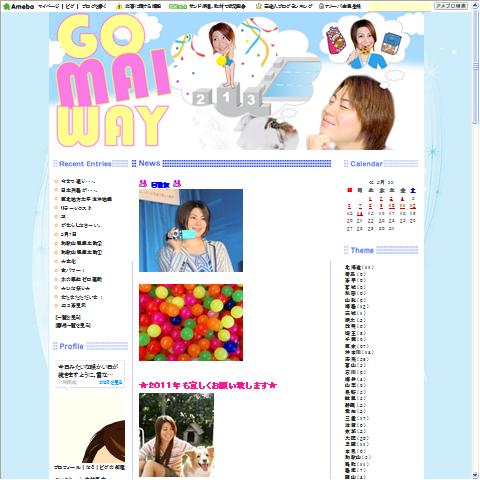Click the yellow warning triangle icon in top bar
Viewport: 480px width, 480px height.
tap(119, 6)
